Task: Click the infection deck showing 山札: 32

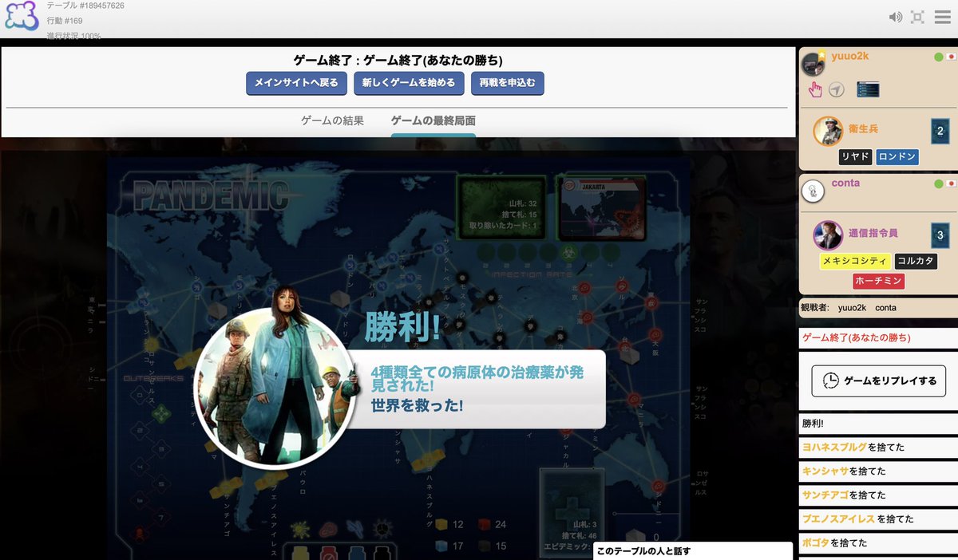Action: click(501, 207)
